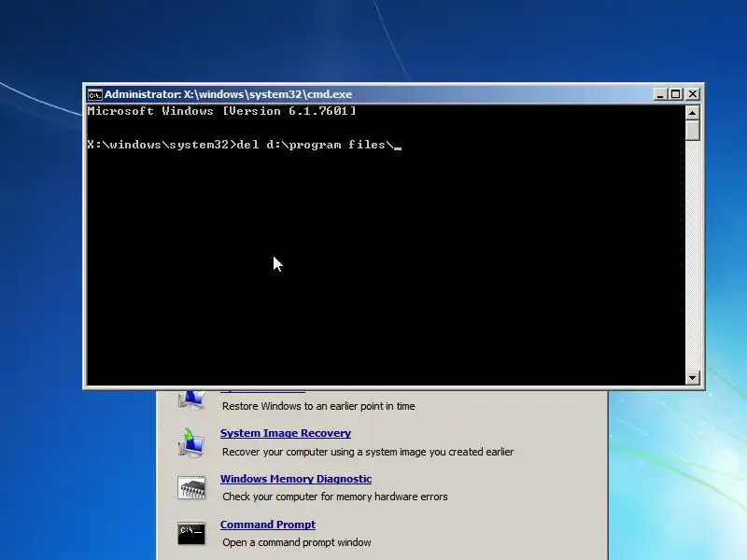Image resolution: width=747 pixels, height=560 pixels.
Task: Open the Command Prompt recovery link
Action: tap(268, 525)
